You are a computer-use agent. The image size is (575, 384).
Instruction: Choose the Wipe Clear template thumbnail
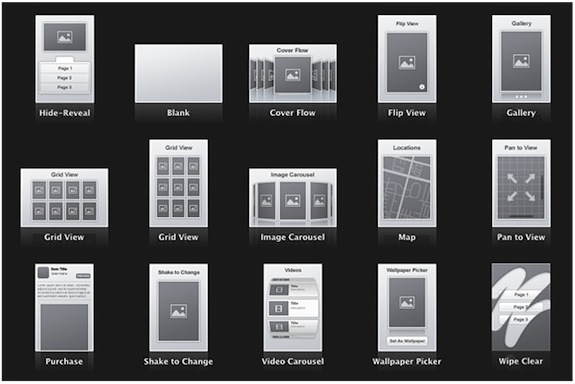coord(521,307)
